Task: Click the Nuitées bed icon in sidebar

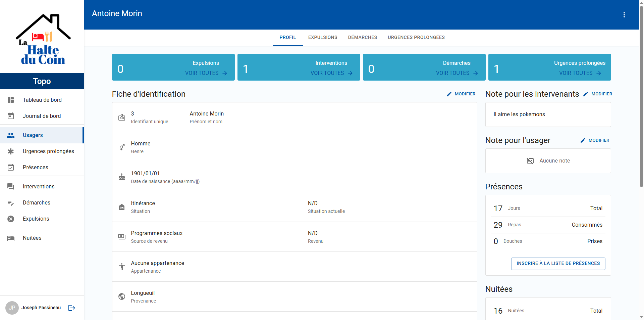Action: point(11,238)
